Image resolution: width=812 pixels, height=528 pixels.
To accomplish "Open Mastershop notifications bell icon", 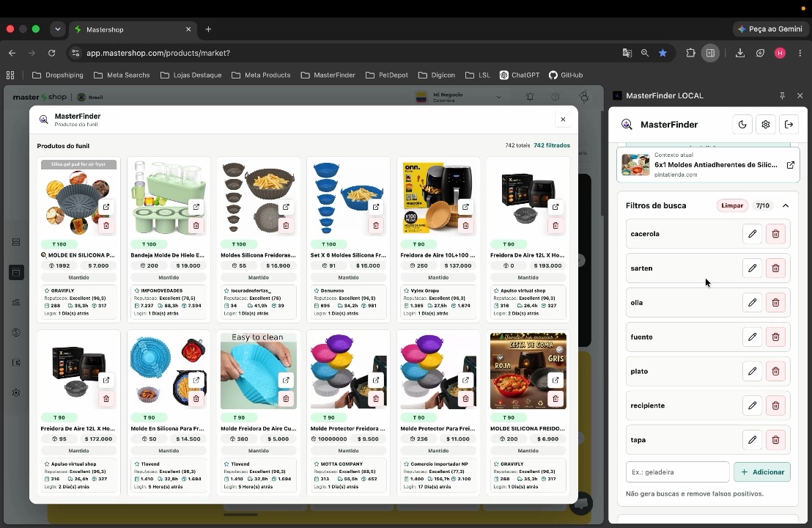I will tap(530, 97).
